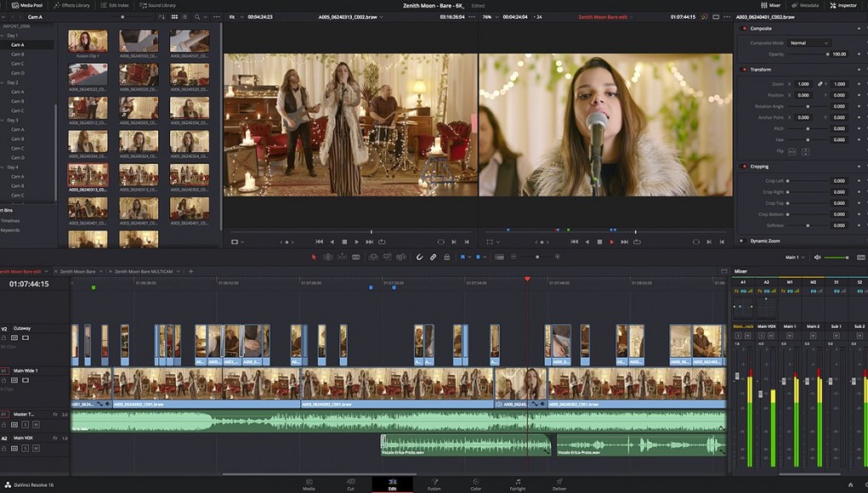Flip clip vertically in Inspector
Image resolution: width=868 pixels, height=493 pixels.
(805, 151)
